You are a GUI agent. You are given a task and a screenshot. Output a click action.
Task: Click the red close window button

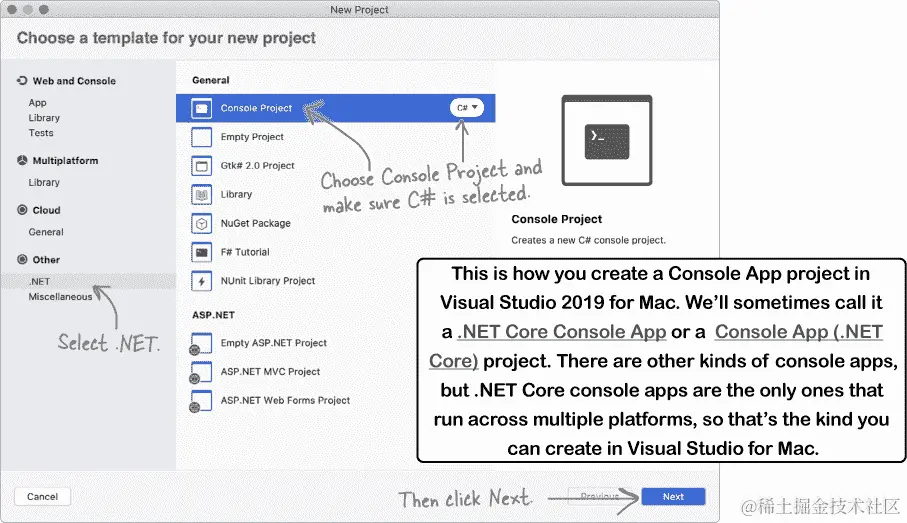click(x=12, y=10)
